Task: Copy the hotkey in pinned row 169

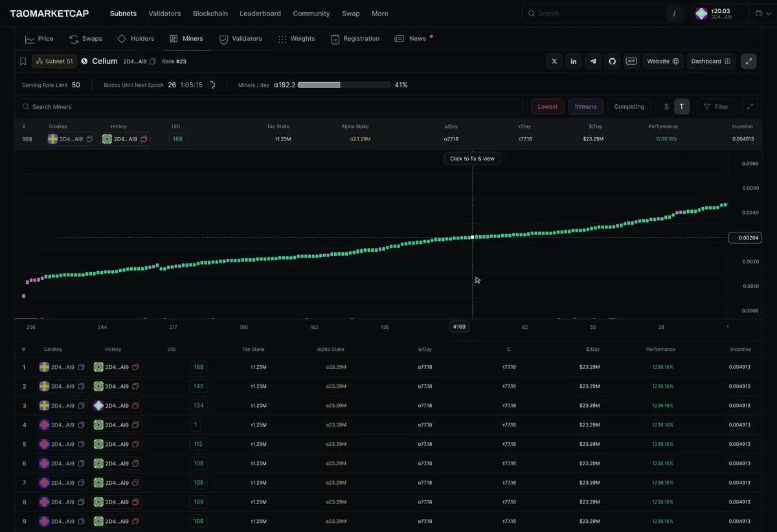Action: point(144,139)
